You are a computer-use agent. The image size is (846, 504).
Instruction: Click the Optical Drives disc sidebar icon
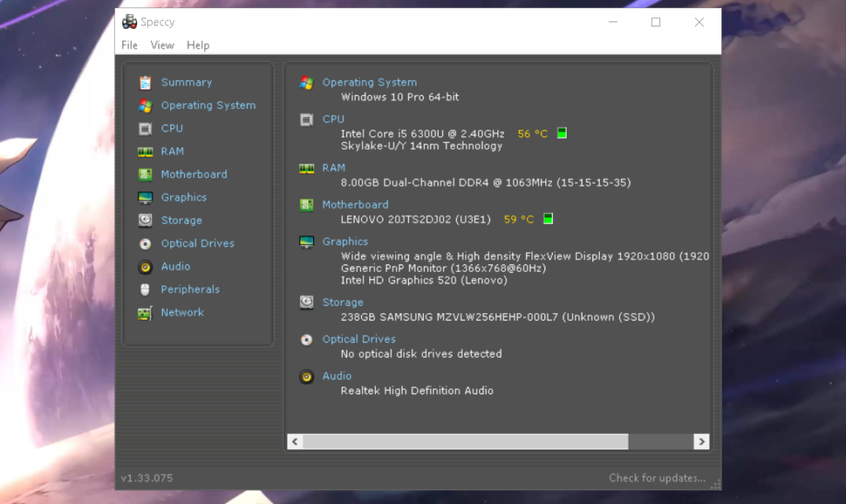tap(145, 244)
